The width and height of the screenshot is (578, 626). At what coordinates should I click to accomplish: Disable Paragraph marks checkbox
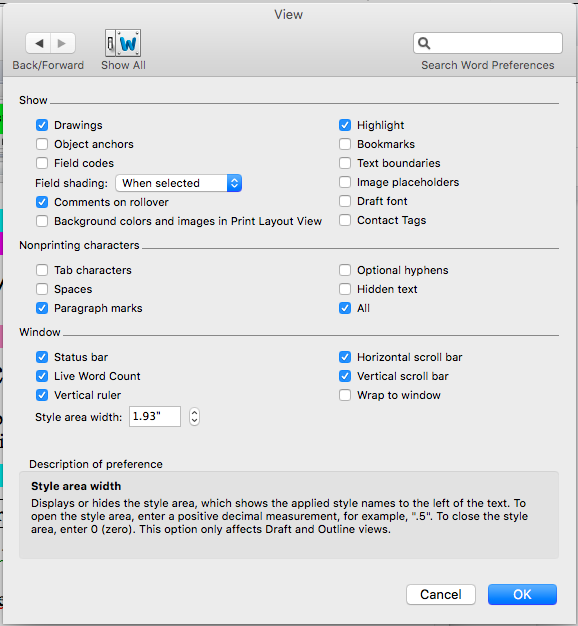[42, 308]
